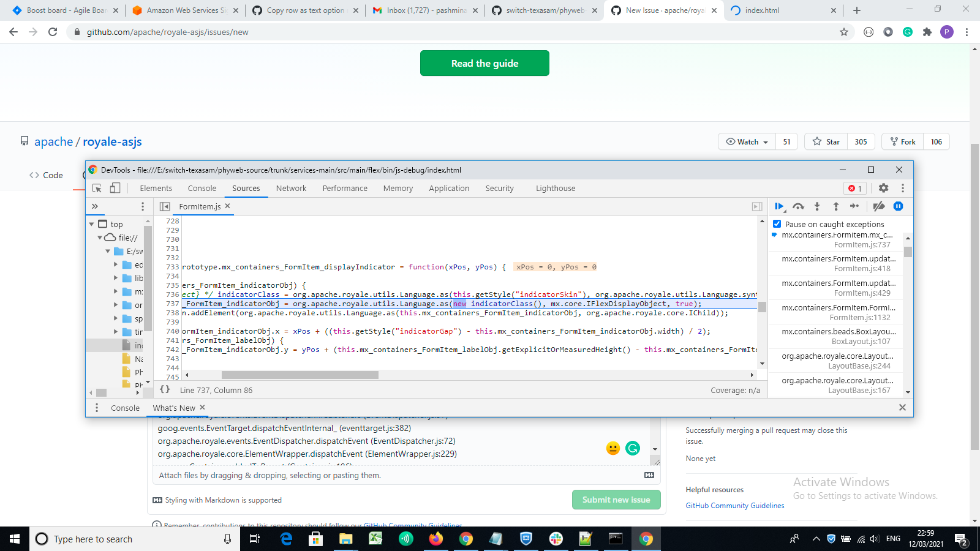Toggle the debugger sidebar pane icon
980x551 pixels.
tap(757, 206)
